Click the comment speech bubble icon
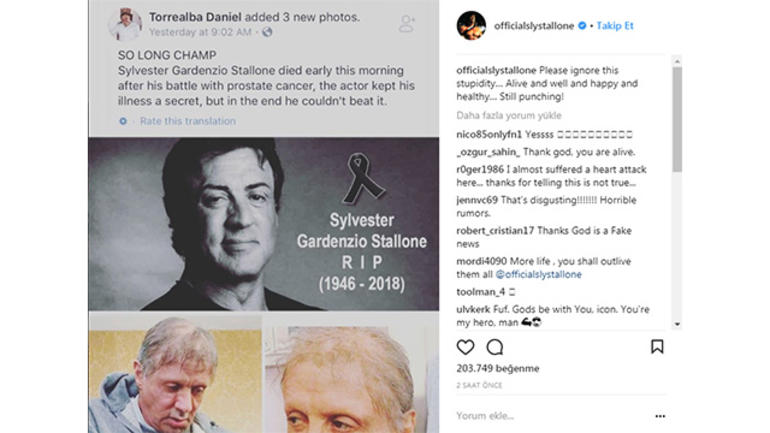This screenshot has height=433, width=770. coord(494,347)
